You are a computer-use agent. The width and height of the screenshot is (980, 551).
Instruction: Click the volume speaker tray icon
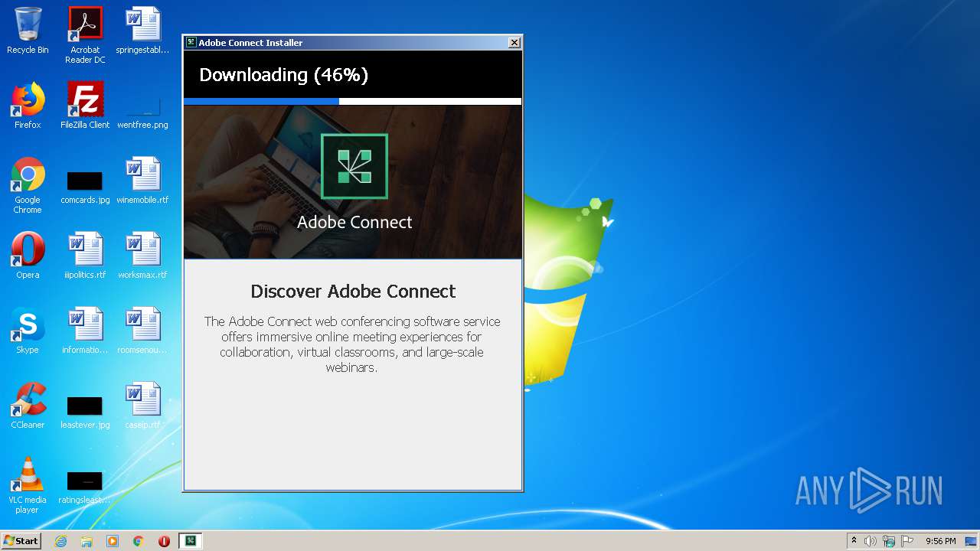pos(871,541)
